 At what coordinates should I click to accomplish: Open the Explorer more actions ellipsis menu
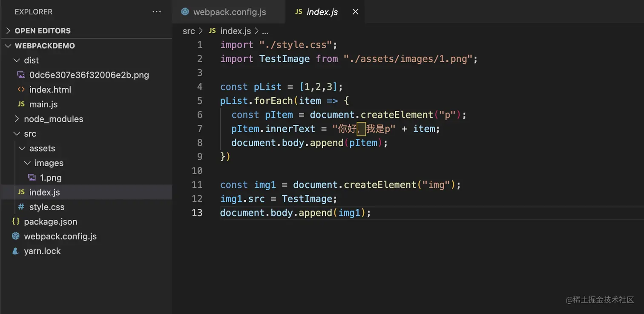click(157, 12)
